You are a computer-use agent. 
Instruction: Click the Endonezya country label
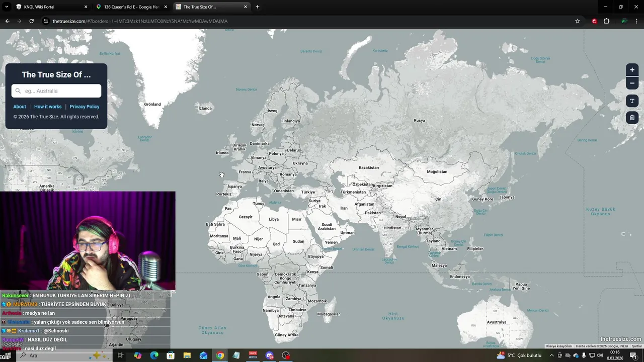460,277
